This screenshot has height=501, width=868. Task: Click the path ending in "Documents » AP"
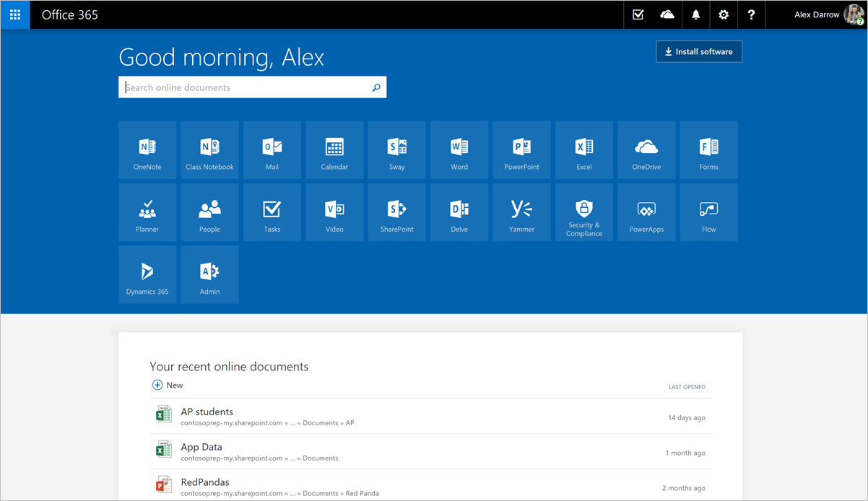pos(268,423)
